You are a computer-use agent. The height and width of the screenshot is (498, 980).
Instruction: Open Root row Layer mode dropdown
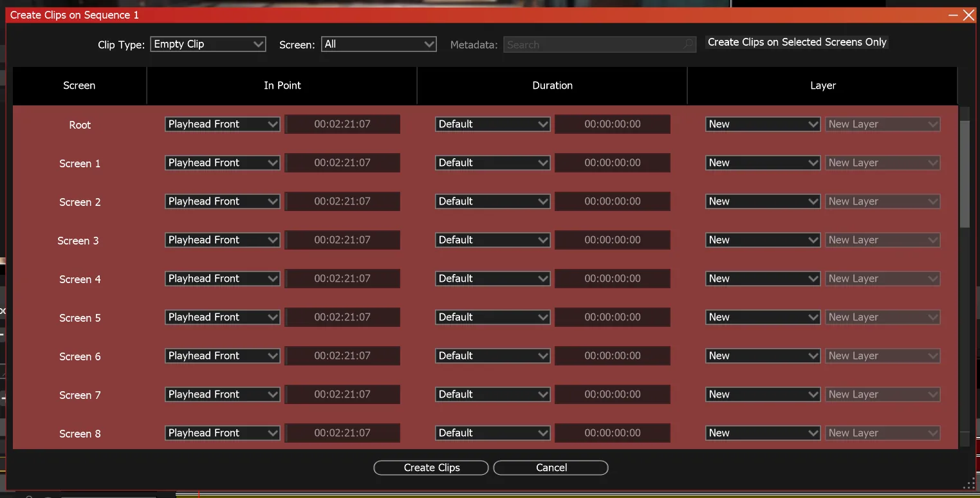(x=763, y=124)
